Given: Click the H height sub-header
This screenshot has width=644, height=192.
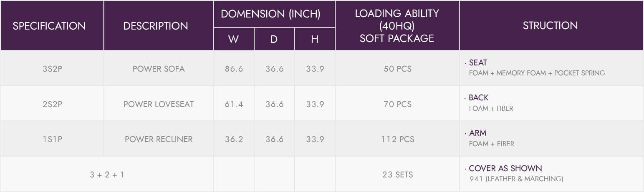Looking at the screenshot, I should (315, 40).
